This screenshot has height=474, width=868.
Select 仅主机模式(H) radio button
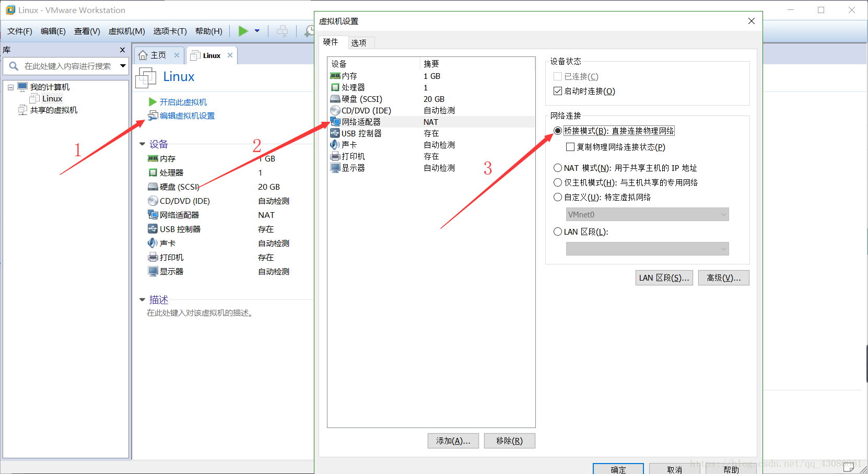(x=558, y=182)
